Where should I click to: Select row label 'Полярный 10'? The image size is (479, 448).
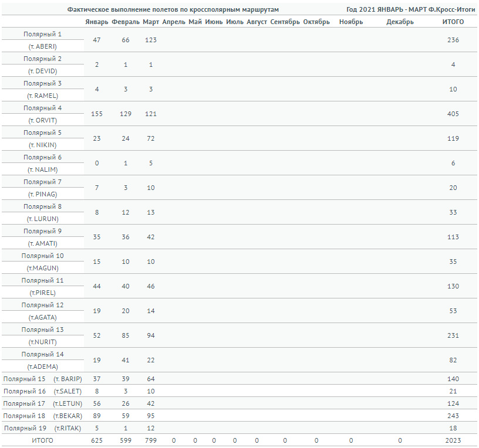tap(42, 256)
